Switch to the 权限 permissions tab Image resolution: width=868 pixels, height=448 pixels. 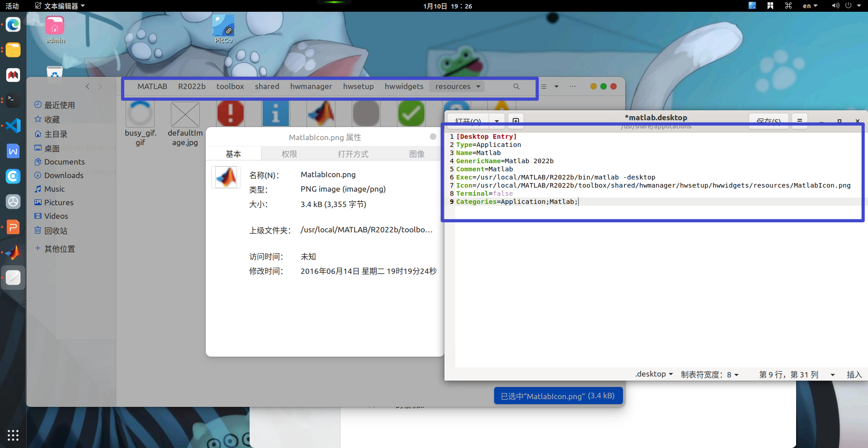pyautogui.click(x=289, y=154)
